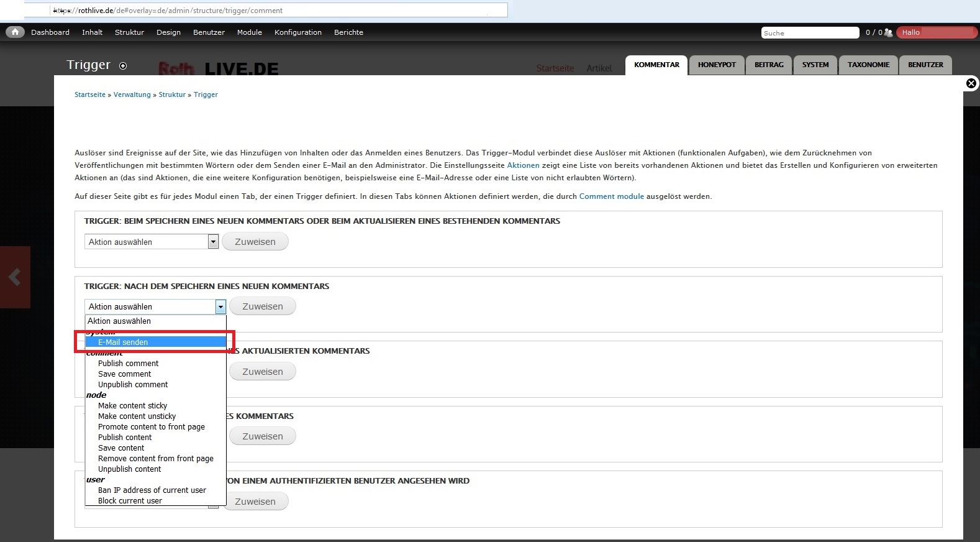Open the Design menu

[168, 32]
